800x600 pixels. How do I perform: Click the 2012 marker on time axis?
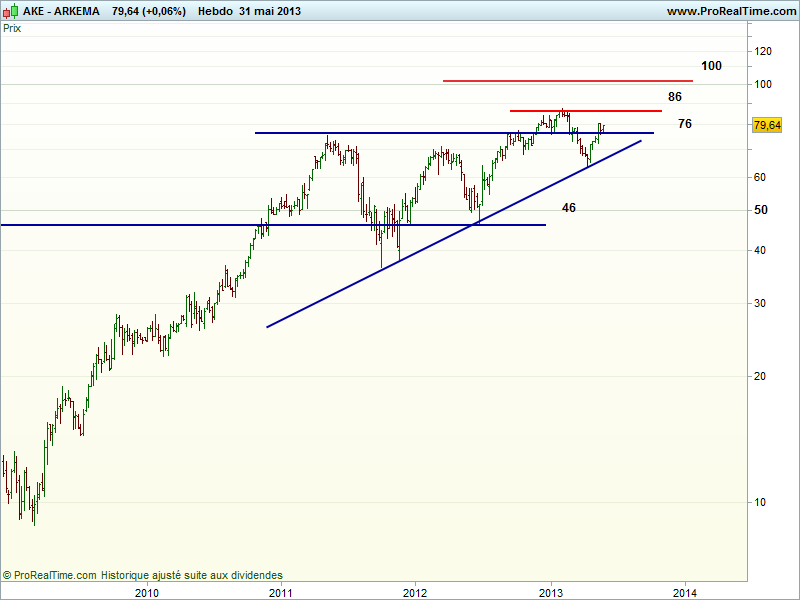point(415,592)
